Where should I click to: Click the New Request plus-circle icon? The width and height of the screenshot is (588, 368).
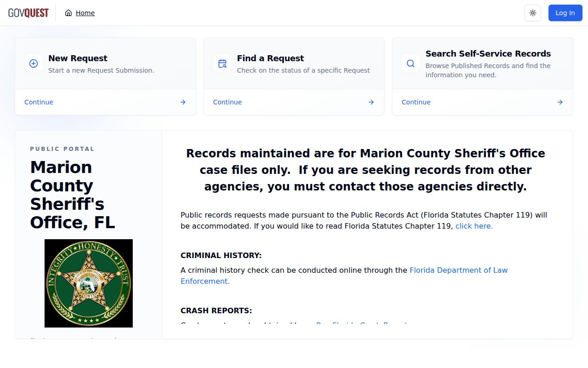pyautogui.click(x=34, y=63)
